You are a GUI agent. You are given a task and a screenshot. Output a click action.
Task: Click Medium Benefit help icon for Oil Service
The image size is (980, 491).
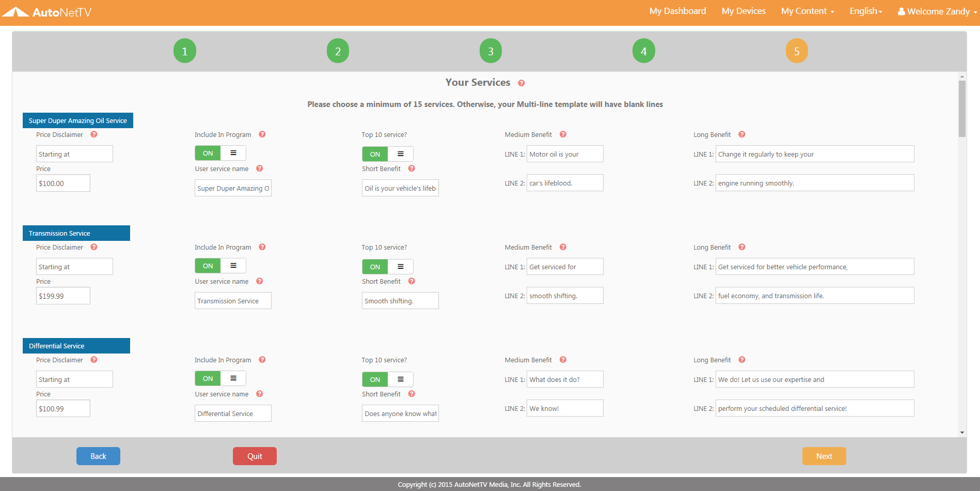tap(563, 134)
